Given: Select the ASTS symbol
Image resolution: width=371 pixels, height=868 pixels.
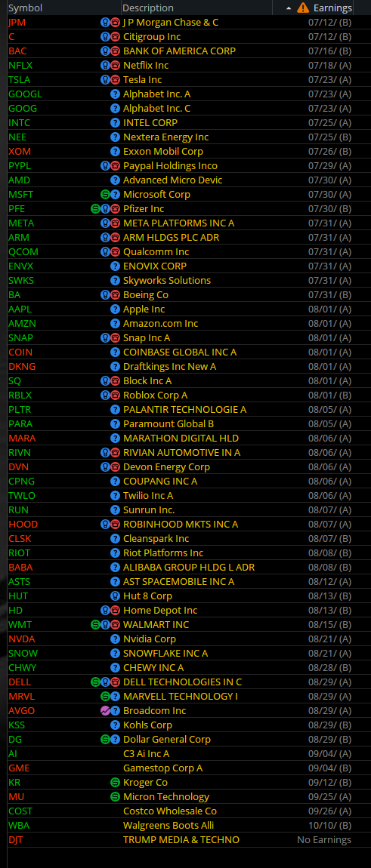Looking at the screenshot, I should (20, 582).
